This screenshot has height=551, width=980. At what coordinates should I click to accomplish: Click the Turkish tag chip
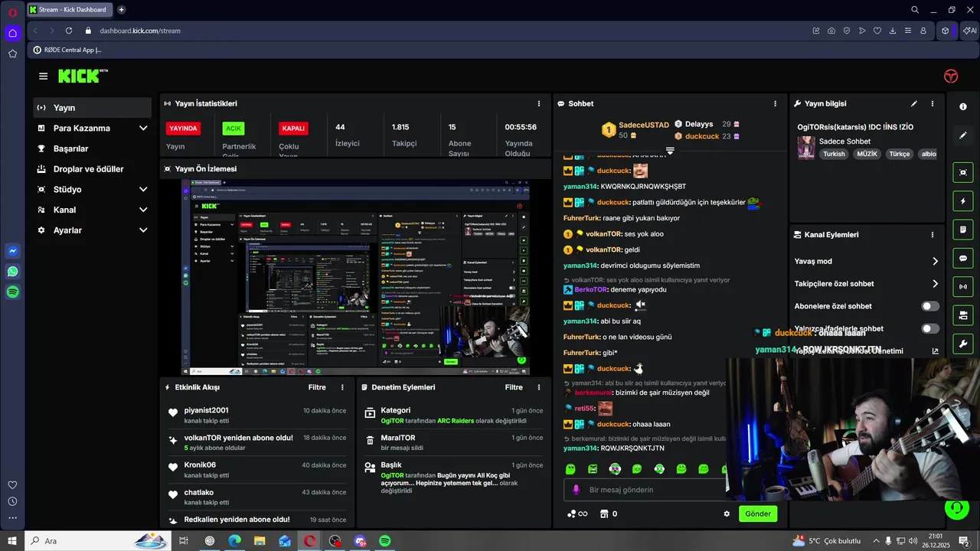[834, 154]
